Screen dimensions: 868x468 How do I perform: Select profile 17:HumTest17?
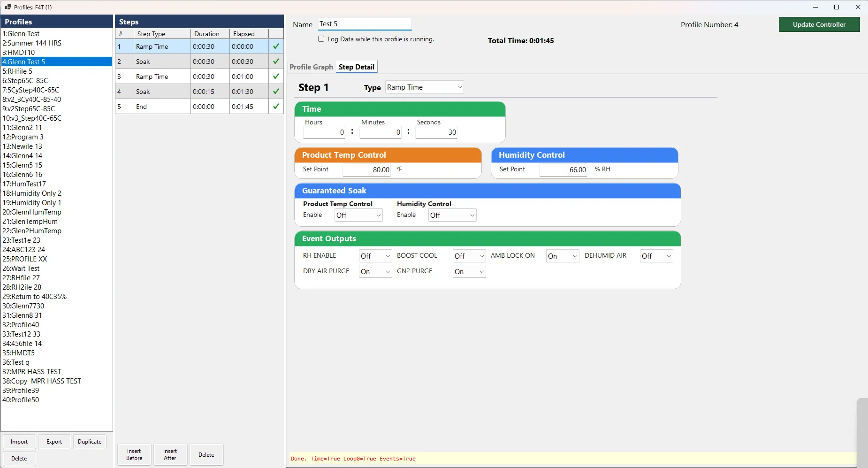click(x=57, y=184)
